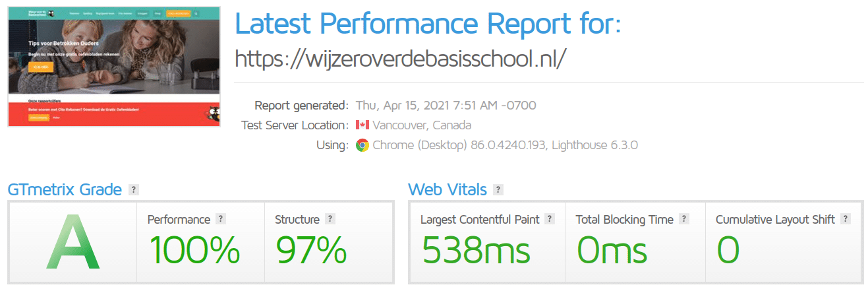868x291 pixels.
Task: Click the Chrome browser icon
Action: point(362,145)
